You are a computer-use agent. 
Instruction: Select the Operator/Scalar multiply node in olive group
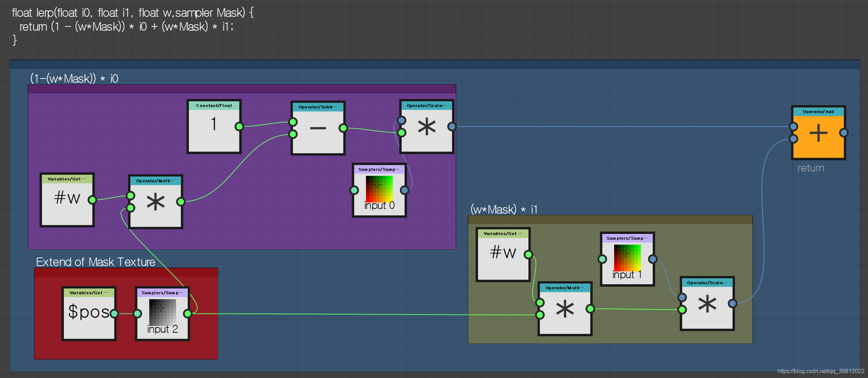click(x=707, y=304)
